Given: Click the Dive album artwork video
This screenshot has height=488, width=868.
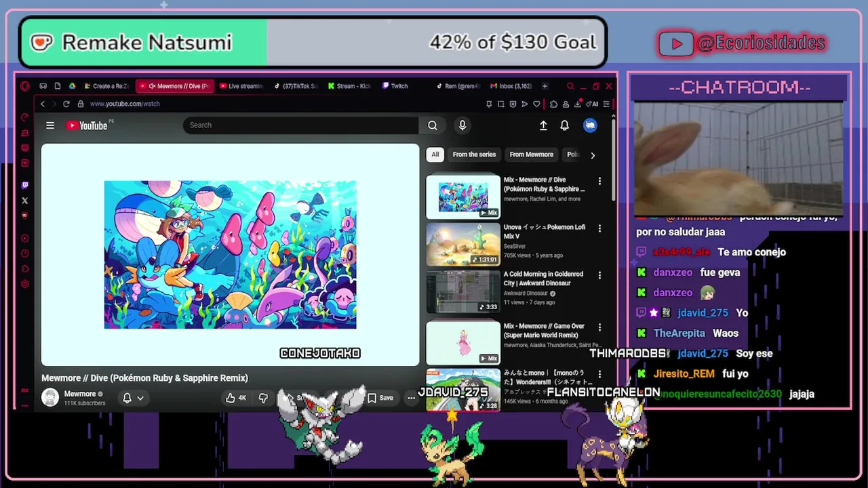Looking at the screenshot, I should pos(230,255).
